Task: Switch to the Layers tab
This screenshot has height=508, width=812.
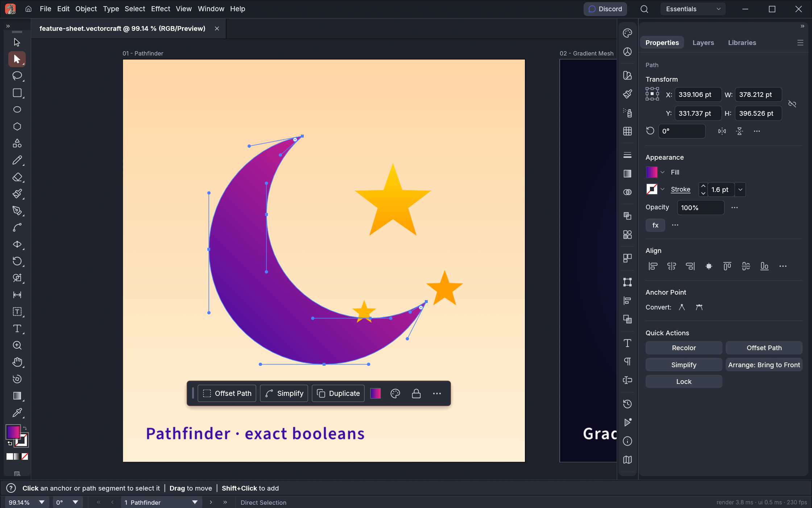Action: 703,42
